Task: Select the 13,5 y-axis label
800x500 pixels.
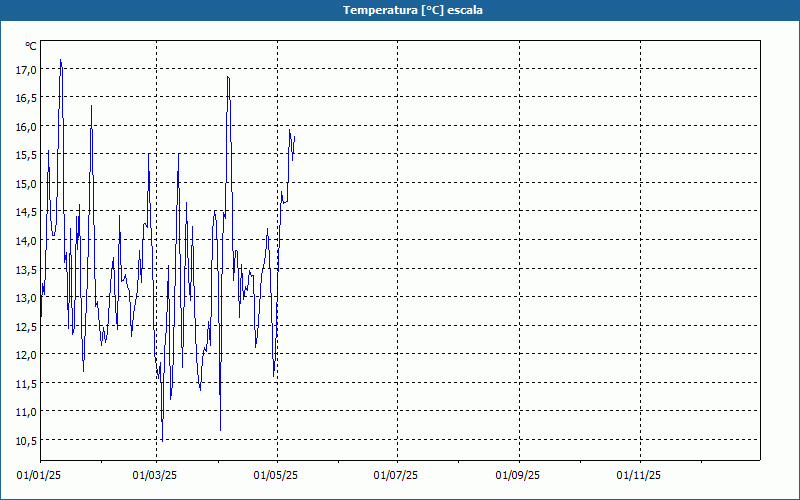Action: pos(26,269)
